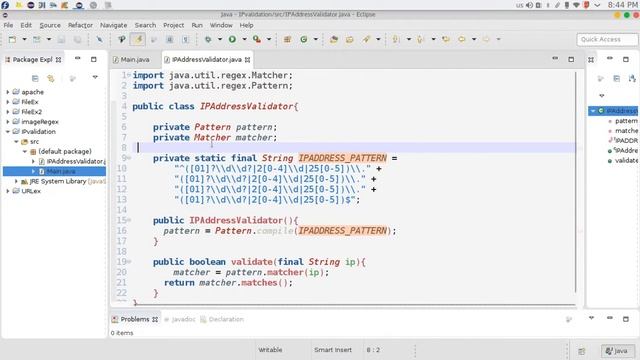Switch to the Main.java editor tab
This screenshot has height=360, width=640.
tap(131, 60)
